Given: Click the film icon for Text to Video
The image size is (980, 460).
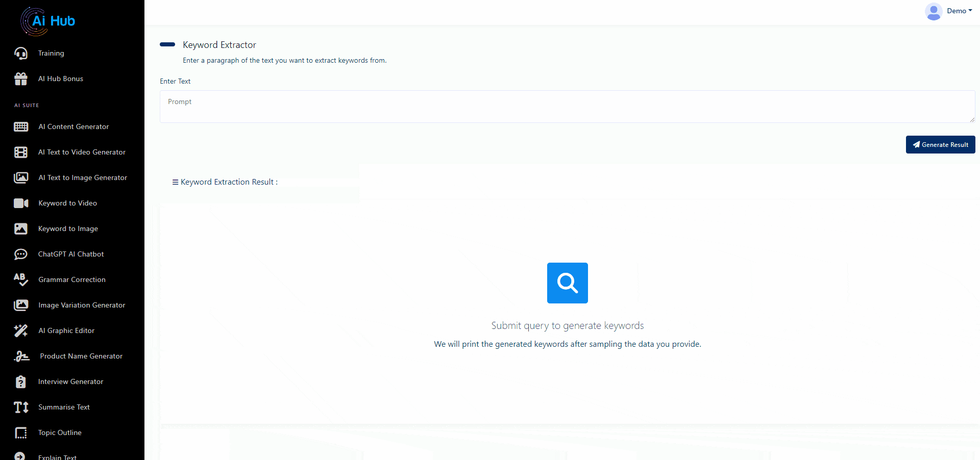Looking at the screenshot, I should pos(21,152).
